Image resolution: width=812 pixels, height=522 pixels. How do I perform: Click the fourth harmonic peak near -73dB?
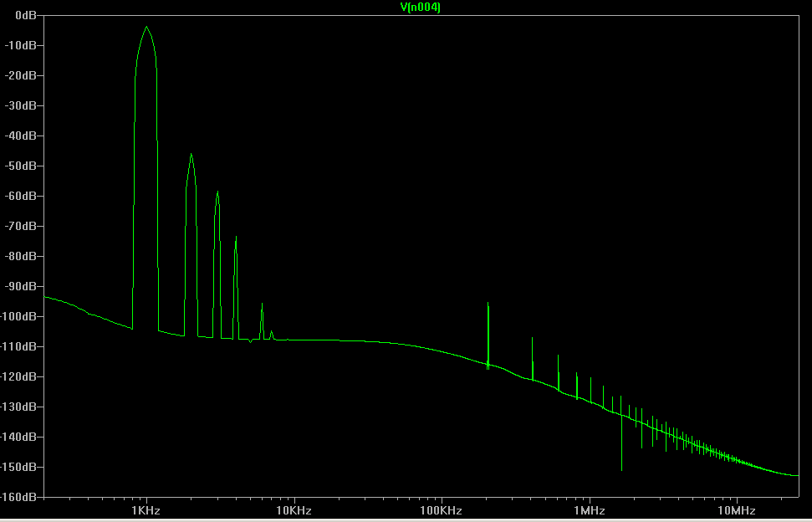pos(236,238)
